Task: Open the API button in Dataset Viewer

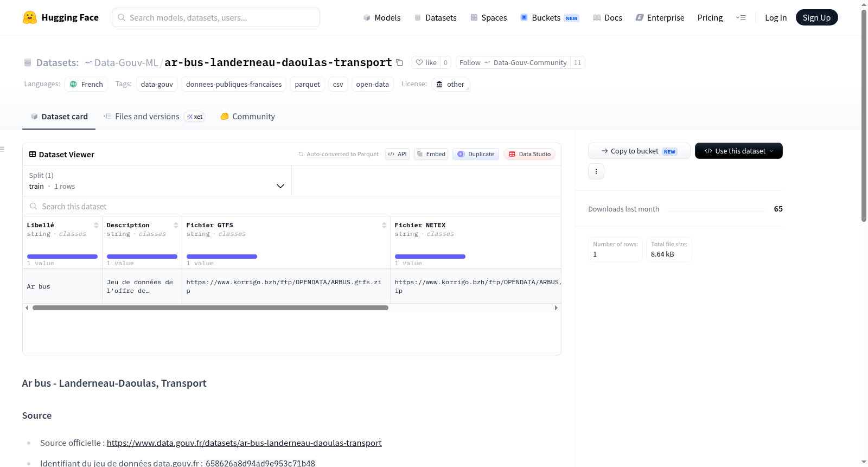Action: (397, 154)
